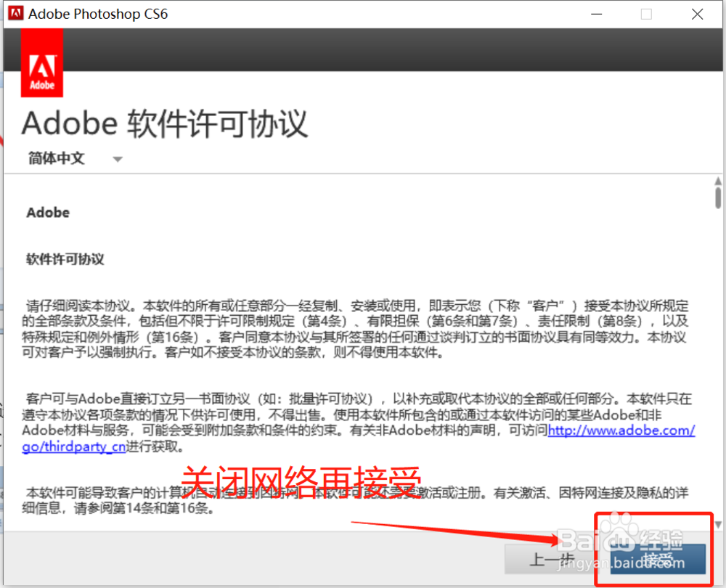Screen dimensions: 726x588
Task: Click the paragraph starting '请仔细阅读本协议'
Action: 355,329
